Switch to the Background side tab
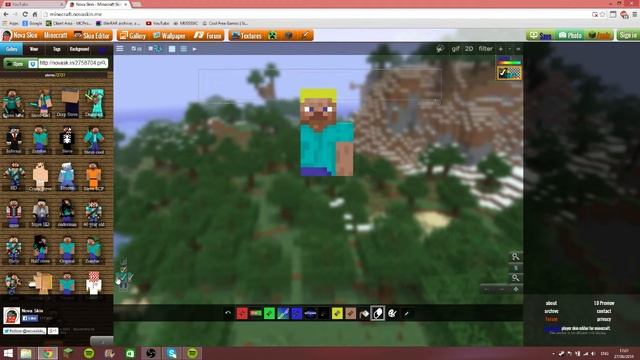This screenshot has height=360, width=640. 80,49
